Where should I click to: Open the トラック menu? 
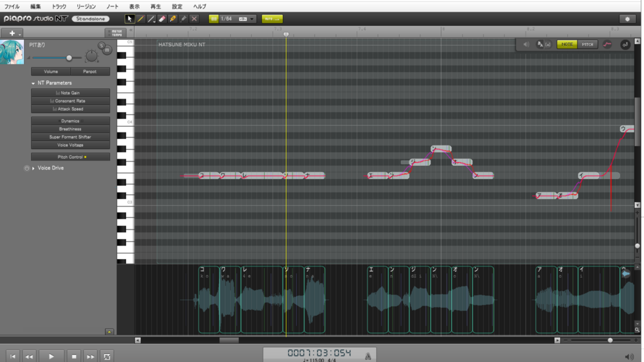[59, 6]
